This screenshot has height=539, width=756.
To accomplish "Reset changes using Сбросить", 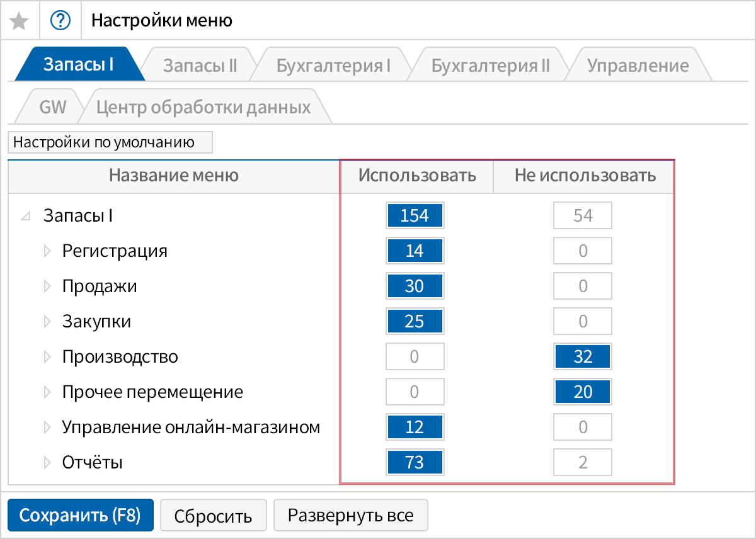I will pyautogui.click(x=214, y=514).
